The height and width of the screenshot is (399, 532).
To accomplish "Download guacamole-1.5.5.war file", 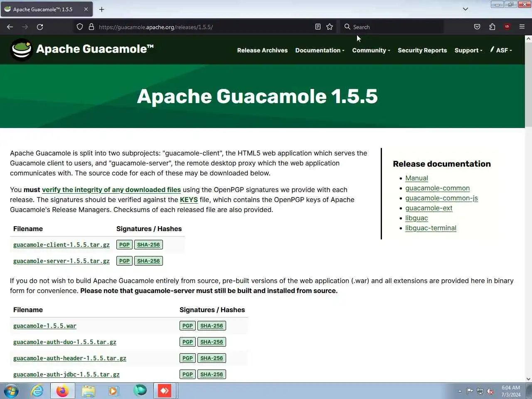I will 45,326.
